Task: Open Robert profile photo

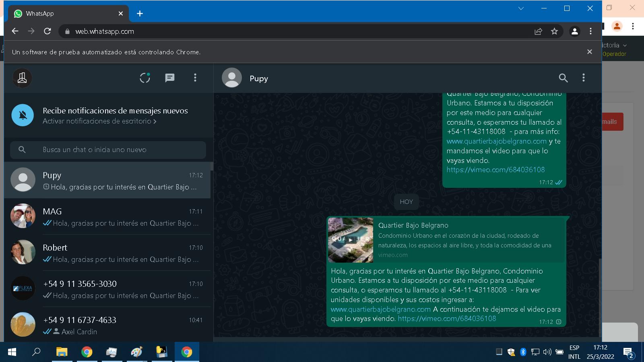Action: [23, 252]
